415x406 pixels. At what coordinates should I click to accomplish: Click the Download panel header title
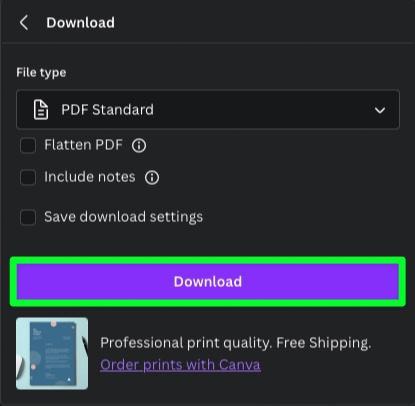(81, 23)
